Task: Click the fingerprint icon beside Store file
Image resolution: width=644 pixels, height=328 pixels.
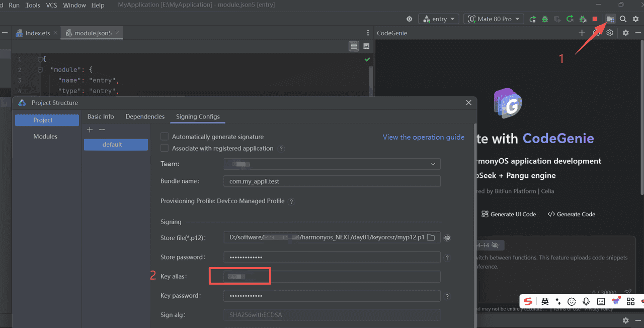Action: pos(447,238)
